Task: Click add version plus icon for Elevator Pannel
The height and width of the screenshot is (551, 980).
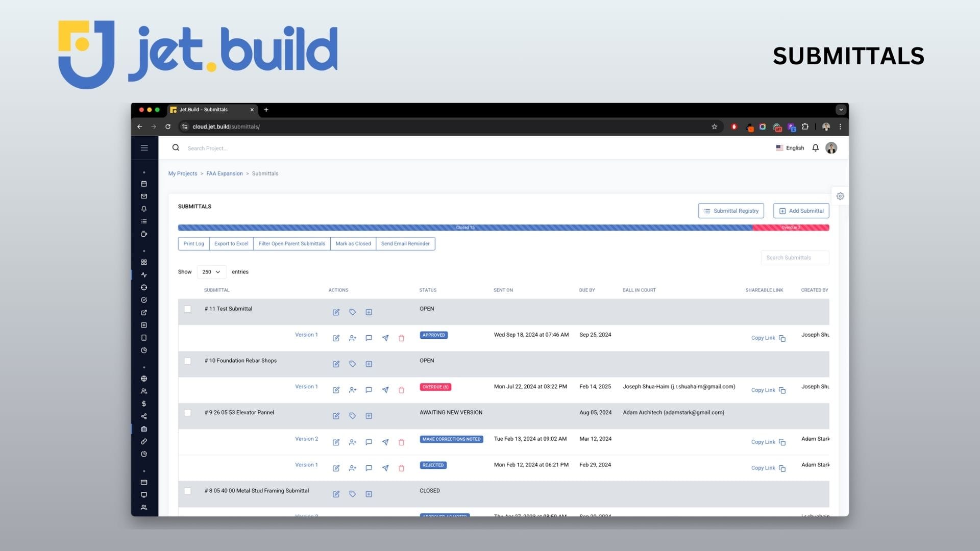Action: (369, 416)
